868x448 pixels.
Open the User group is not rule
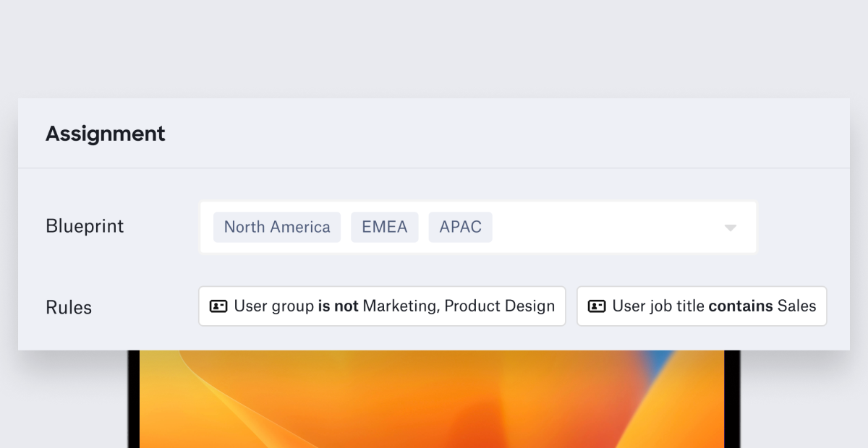382,306
